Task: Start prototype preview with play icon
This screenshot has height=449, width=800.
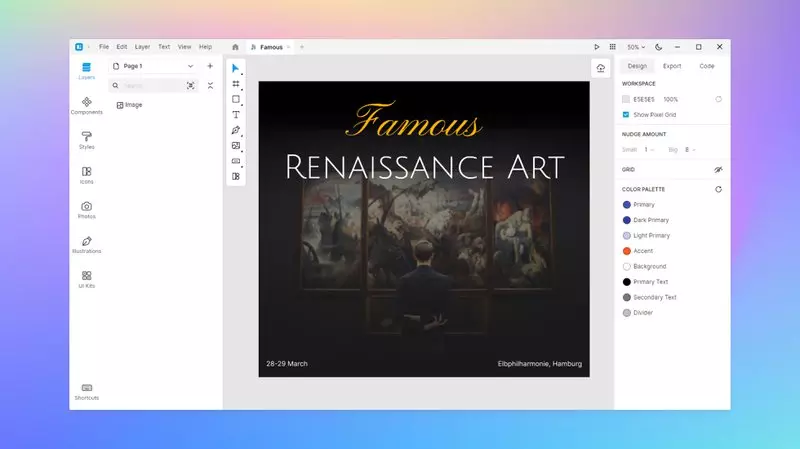Action: pyautogui.click(x=596, y=47)
